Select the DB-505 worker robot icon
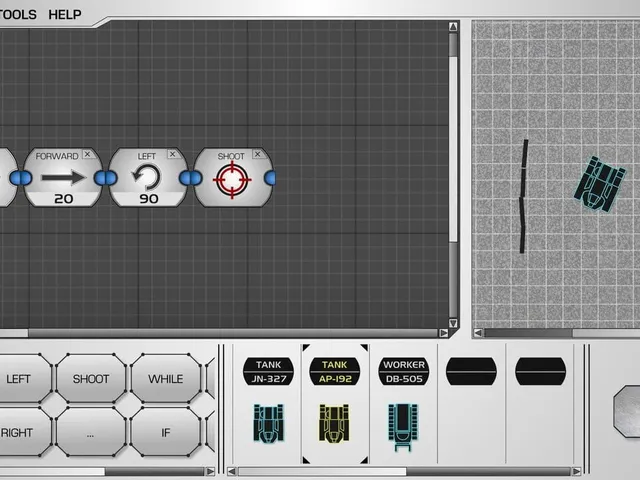This screenshot has height=480, width=640. pyautogui.click(x=403, y=427)
